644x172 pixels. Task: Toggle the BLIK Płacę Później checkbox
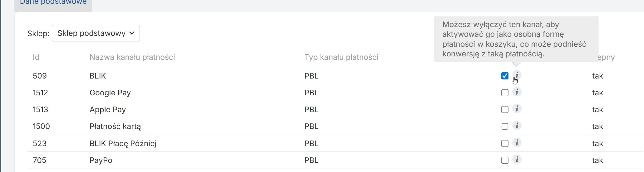point(505,143)
